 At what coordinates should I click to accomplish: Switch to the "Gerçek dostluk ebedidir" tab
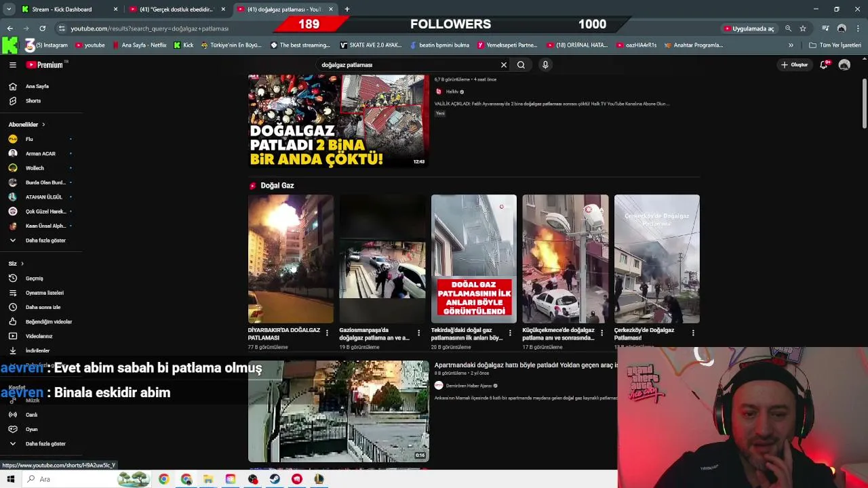coord(176,9)
